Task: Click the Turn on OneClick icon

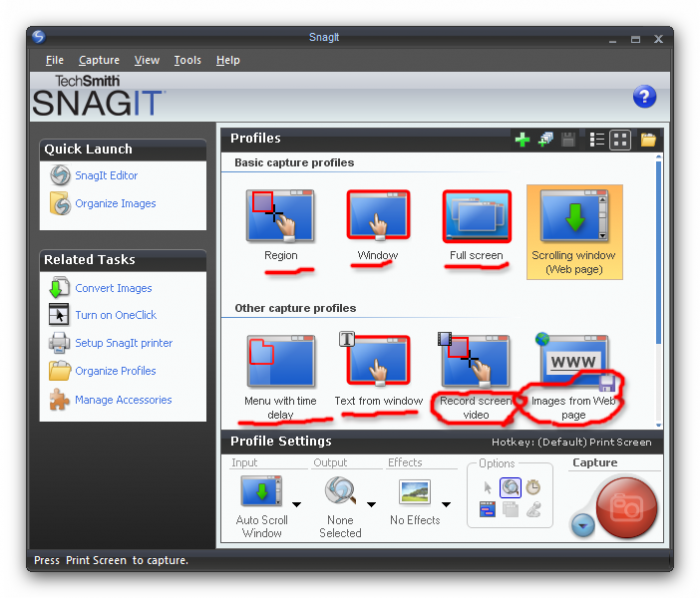Action: [59, 315]
